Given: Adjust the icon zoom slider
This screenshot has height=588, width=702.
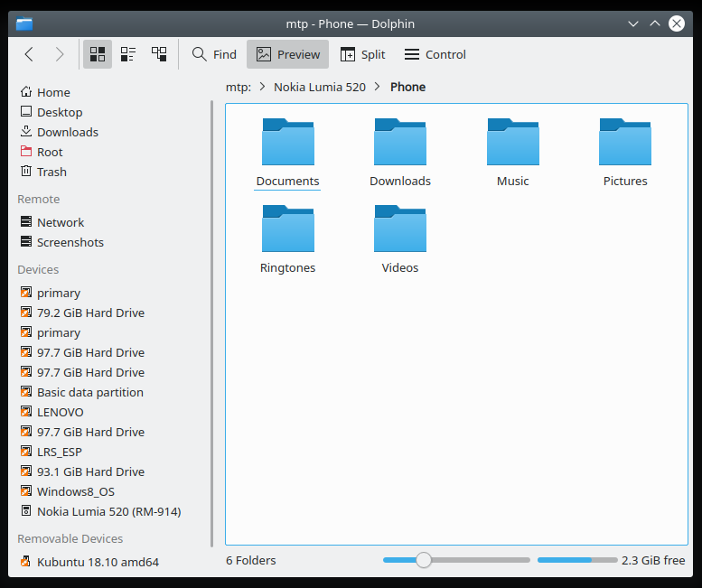Looking at the screenshot, I should click(423, 560).
